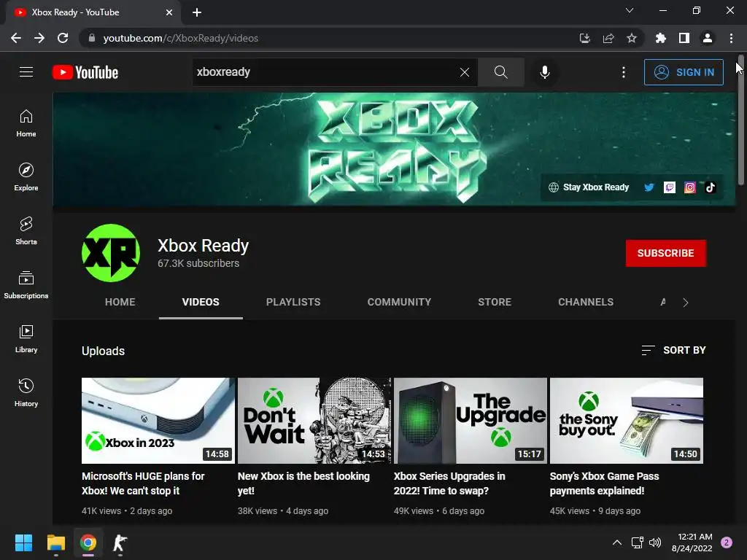
Task: Open YouTube settings three-dot menu
Action: click(623, 72)
